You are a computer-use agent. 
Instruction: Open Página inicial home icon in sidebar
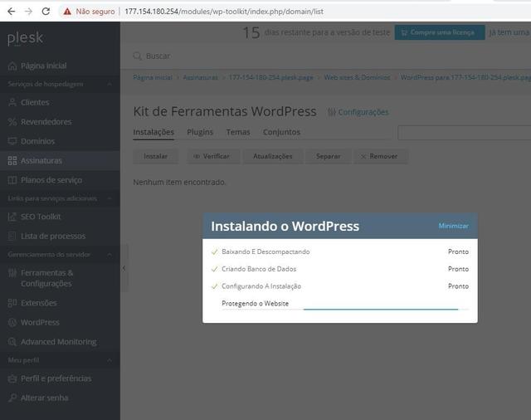pos(12,66)
